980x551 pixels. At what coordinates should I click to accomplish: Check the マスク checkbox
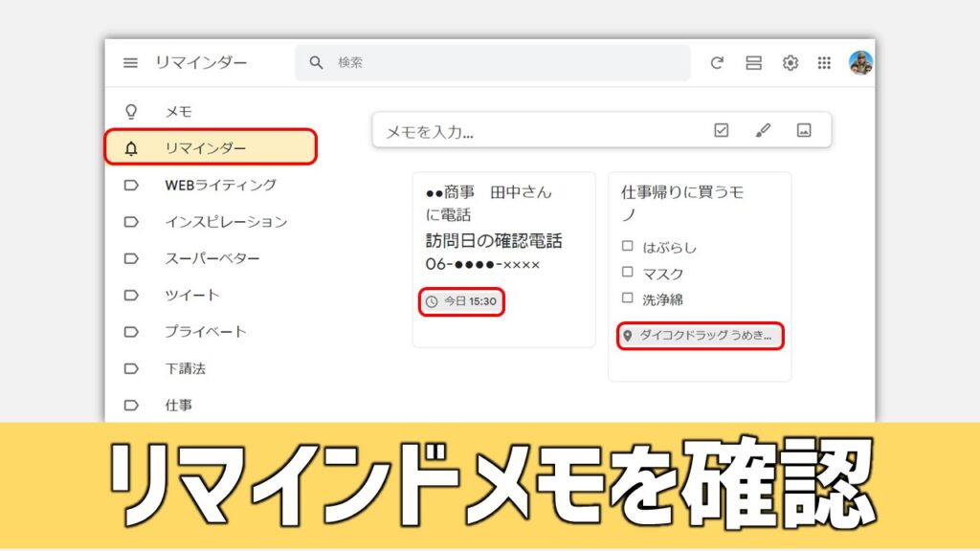pyautogui.click(x=628, y=273)
